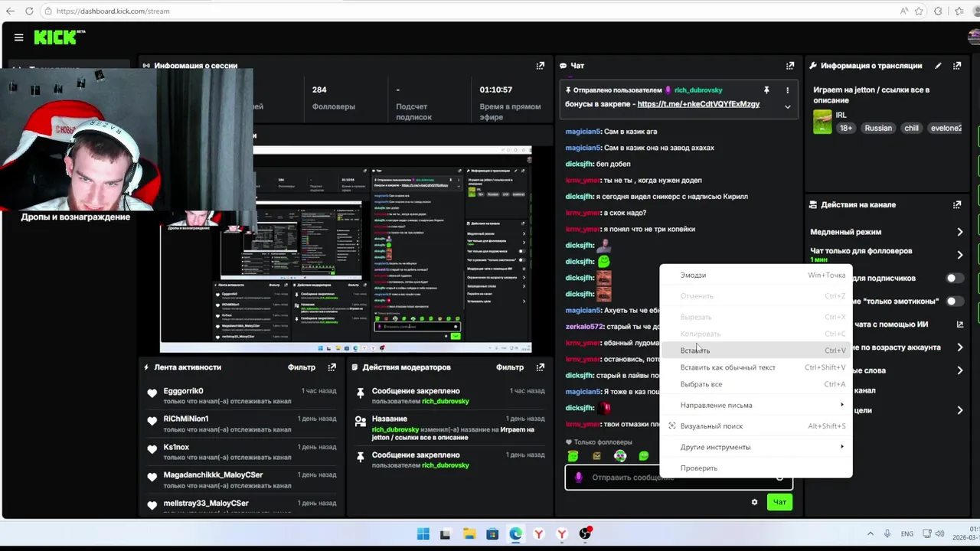Show hidden system tray icons
Viewport: 980px width, 551px height.
871,533
